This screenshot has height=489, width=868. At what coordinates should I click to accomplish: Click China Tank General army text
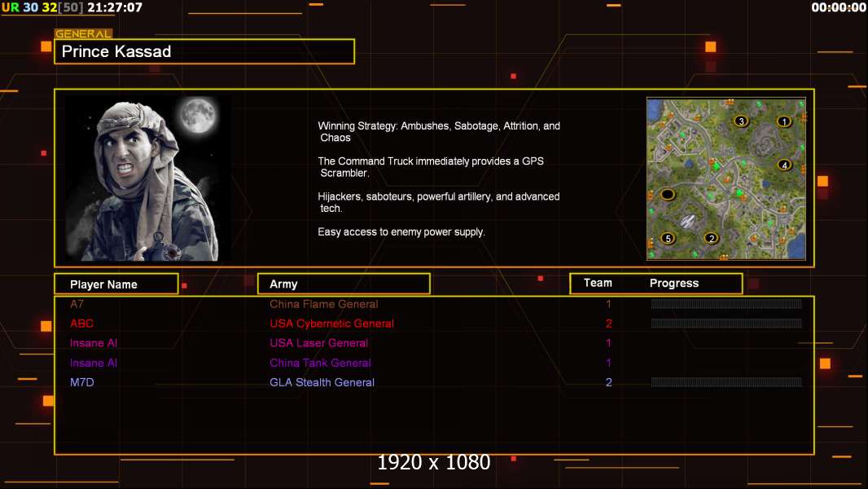tap(320, 363)
